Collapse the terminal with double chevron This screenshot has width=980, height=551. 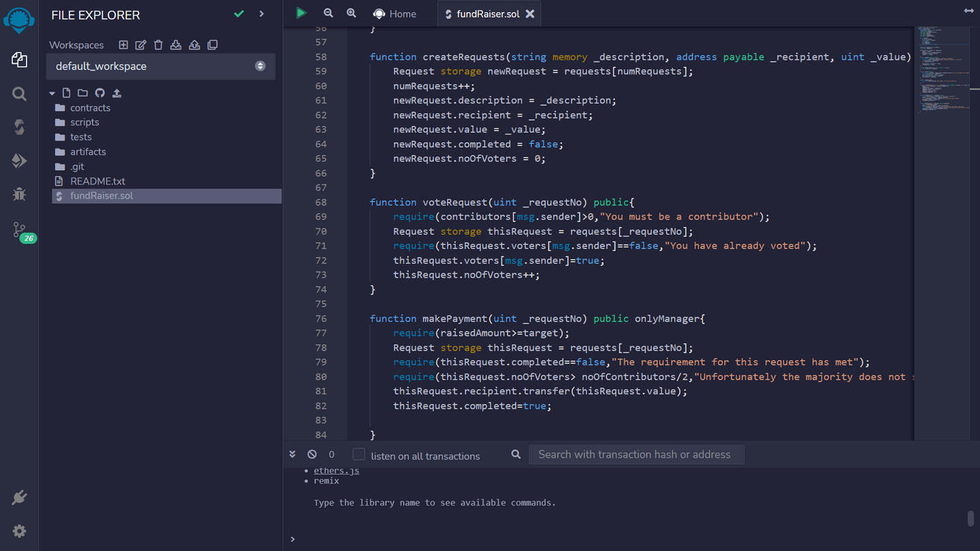point(292,454)
